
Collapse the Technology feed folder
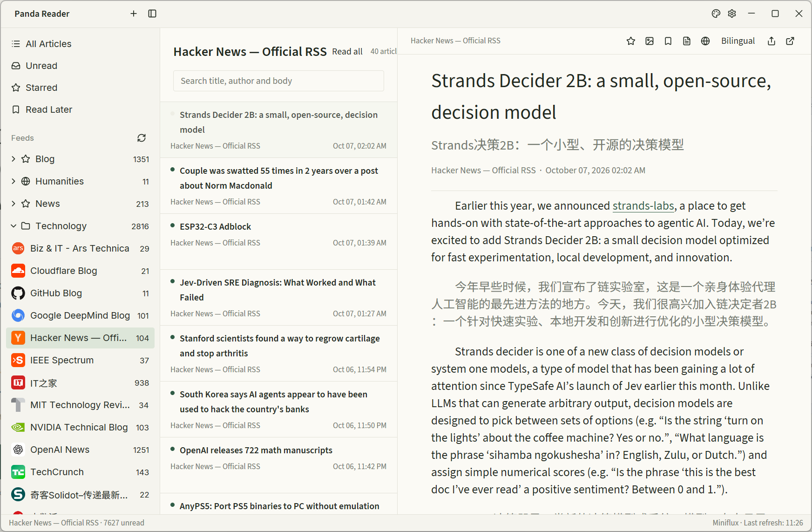(14, 226)
